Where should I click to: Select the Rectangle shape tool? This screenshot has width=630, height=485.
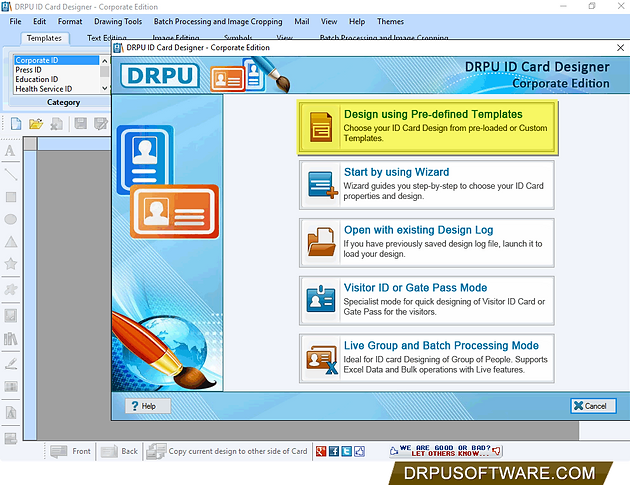coord(10,197)
